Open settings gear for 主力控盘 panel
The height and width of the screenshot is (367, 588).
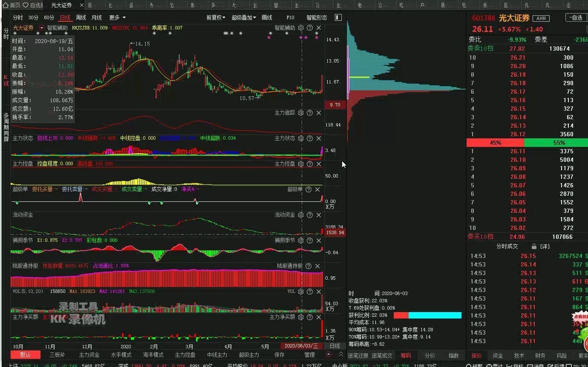(x=301, y=164)
